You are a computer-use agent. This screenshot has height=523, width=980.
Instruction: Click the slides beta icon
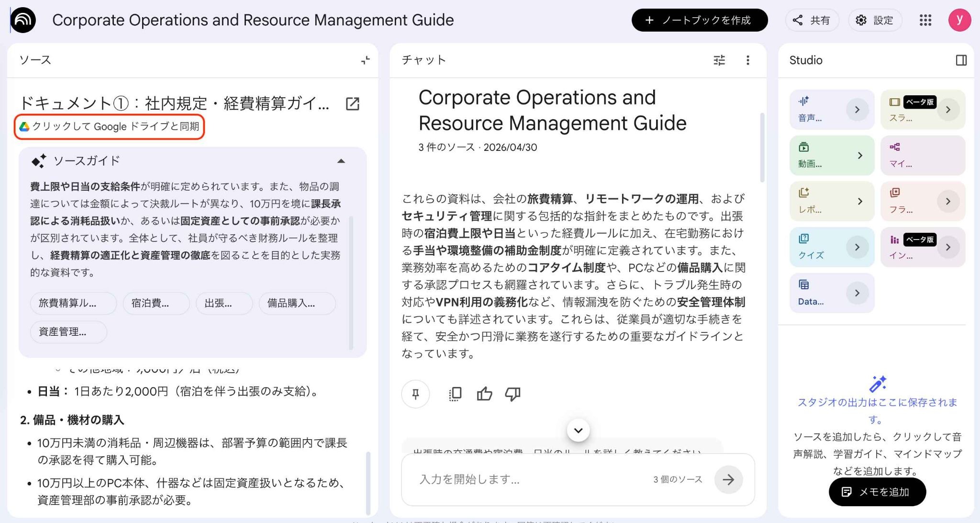tap(895, 102)
